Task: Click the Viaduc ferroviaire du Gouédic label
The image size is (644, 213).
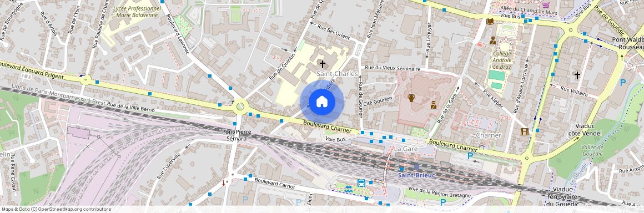Action: (562, 196)
